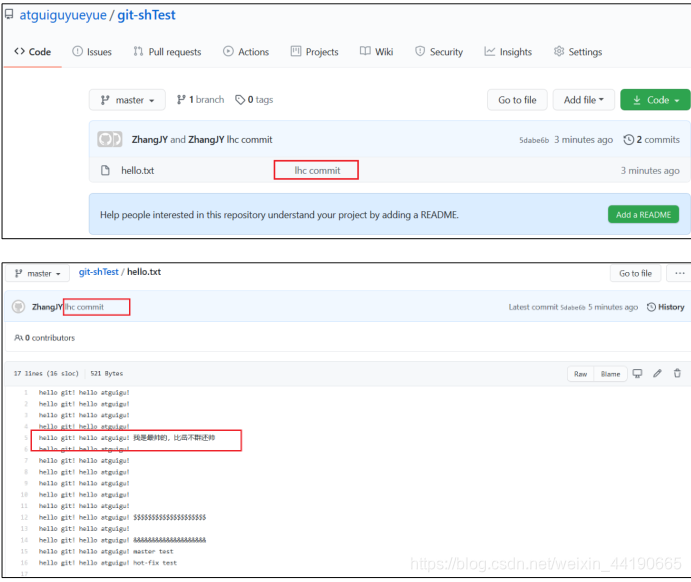Viewport: 691px width, 582px height.
Task: View the 1 branch link
Action: pos(201,100)
